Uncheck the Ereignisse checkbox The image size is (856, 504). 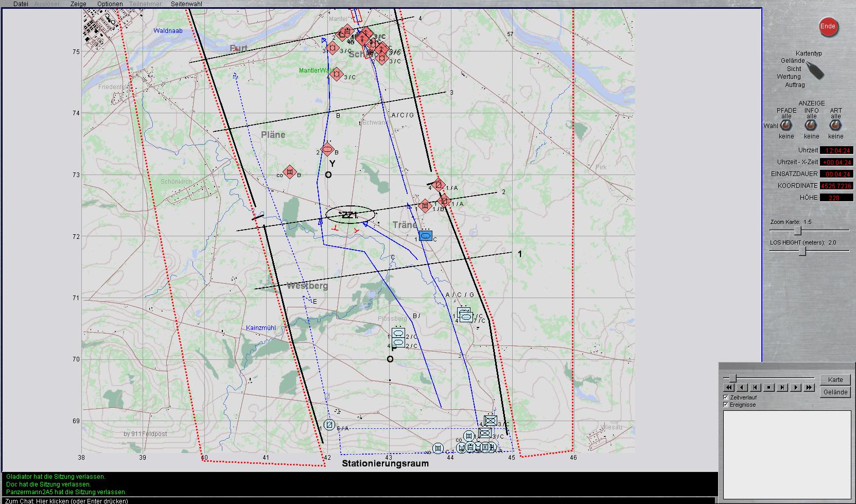tap(726, 405)
